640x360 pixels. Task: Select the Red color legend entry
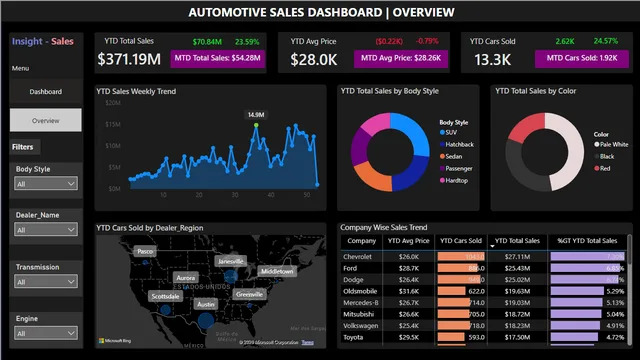pos(602,168)
